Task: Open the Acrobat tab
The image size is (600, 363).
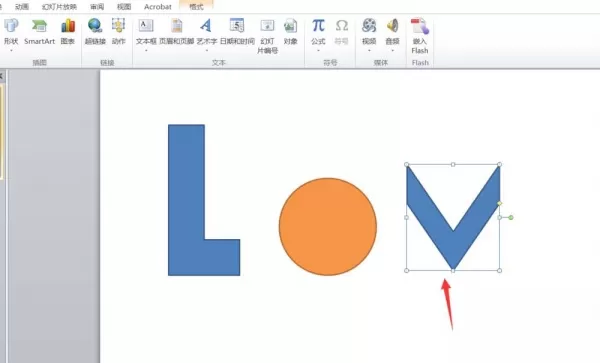Action: (158, 7)
